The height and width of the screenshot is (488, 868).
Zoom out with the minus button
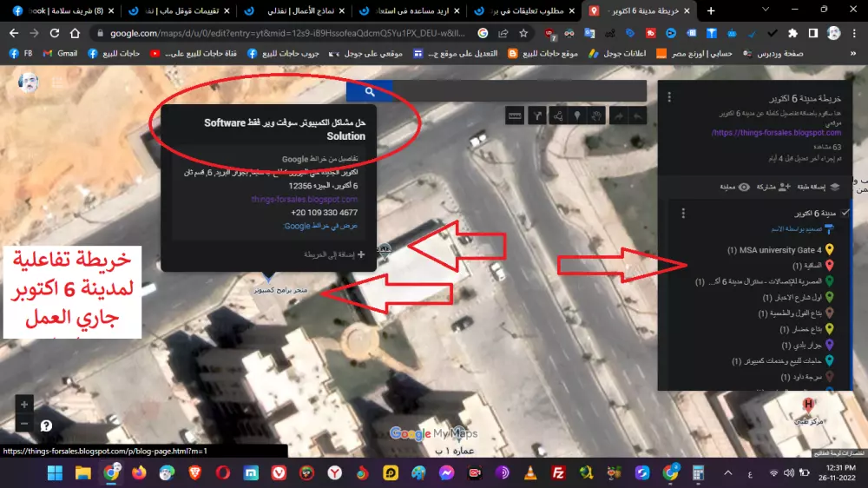click(x=23, y=424)
